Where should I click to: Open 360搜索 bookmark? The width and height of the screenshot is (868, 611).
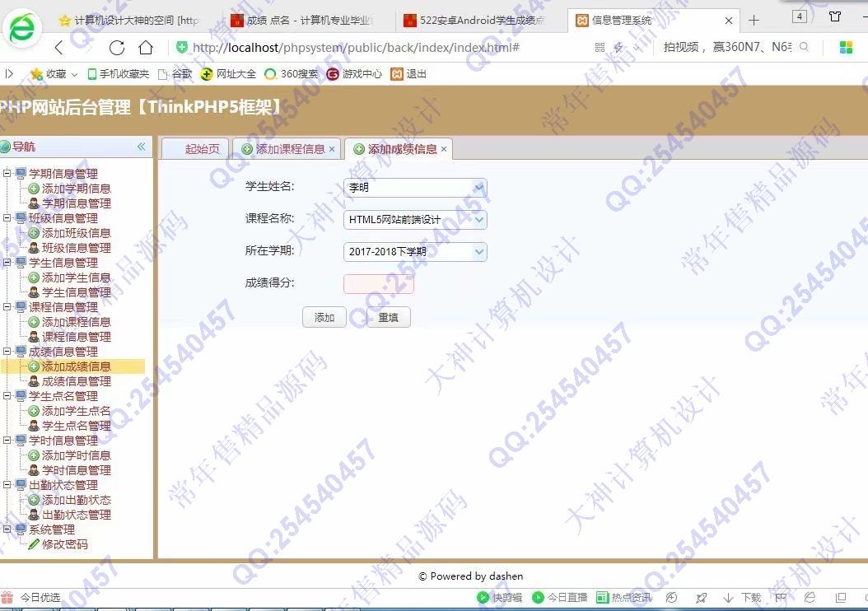click(292, 73)
